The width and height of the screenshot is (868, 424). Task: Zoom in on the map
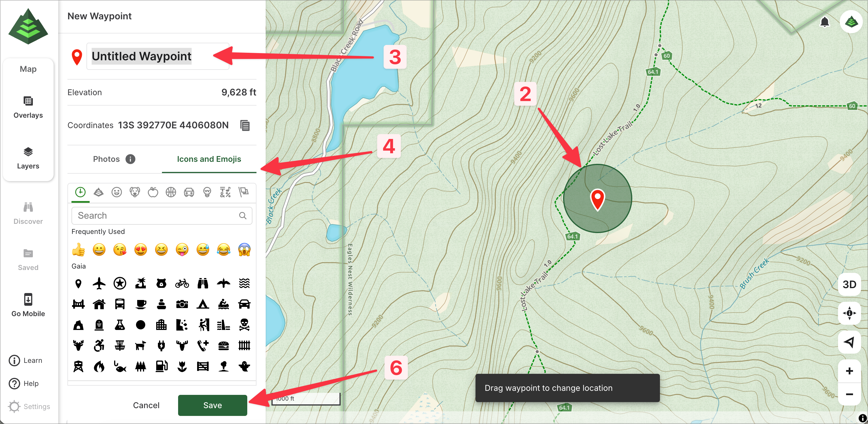pyautogui.click(x=849, y=371)
